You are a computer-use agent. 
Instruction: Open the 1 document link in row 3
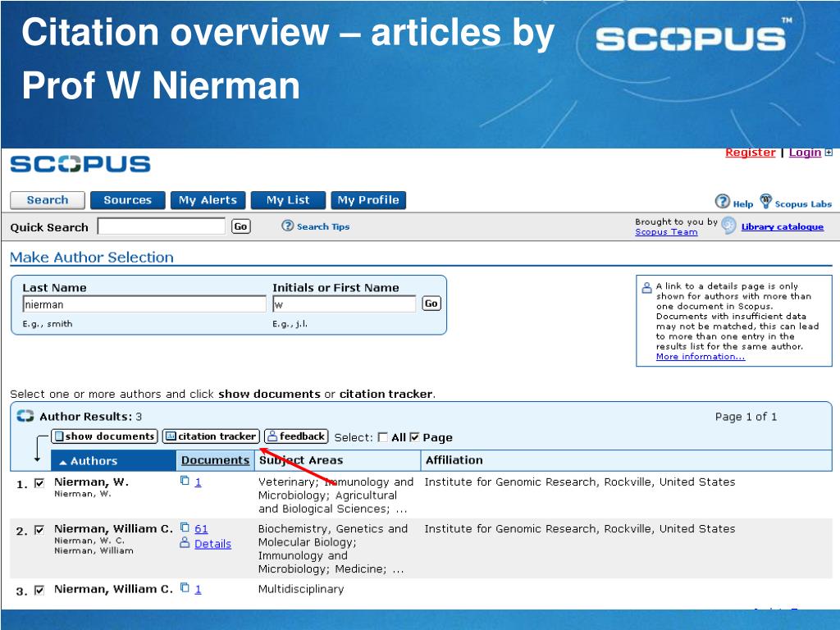(198, 589)
